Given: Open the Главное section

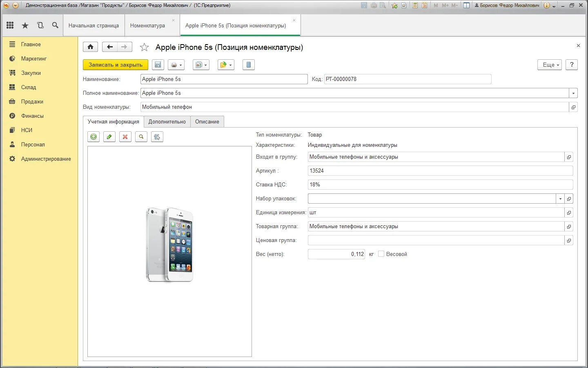Looking at the screenshot, I should 31,44.
